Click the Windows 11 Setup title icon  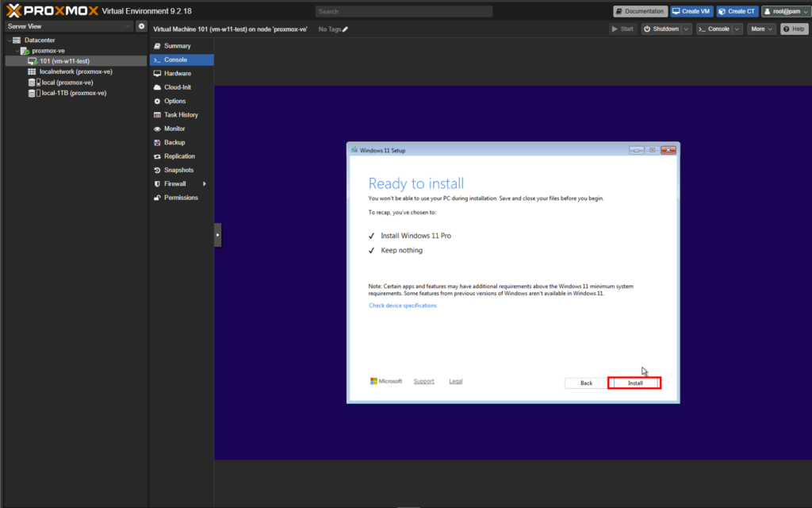tap(354, 150)
